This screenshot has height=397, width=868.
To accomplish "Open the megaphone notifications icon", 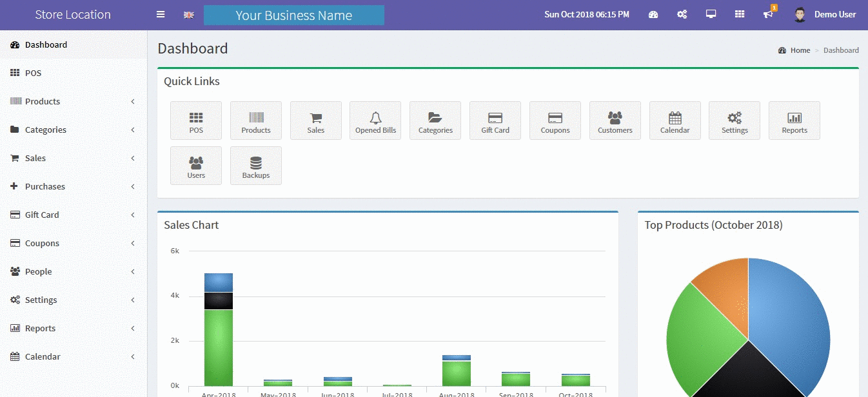I will 768,14.
